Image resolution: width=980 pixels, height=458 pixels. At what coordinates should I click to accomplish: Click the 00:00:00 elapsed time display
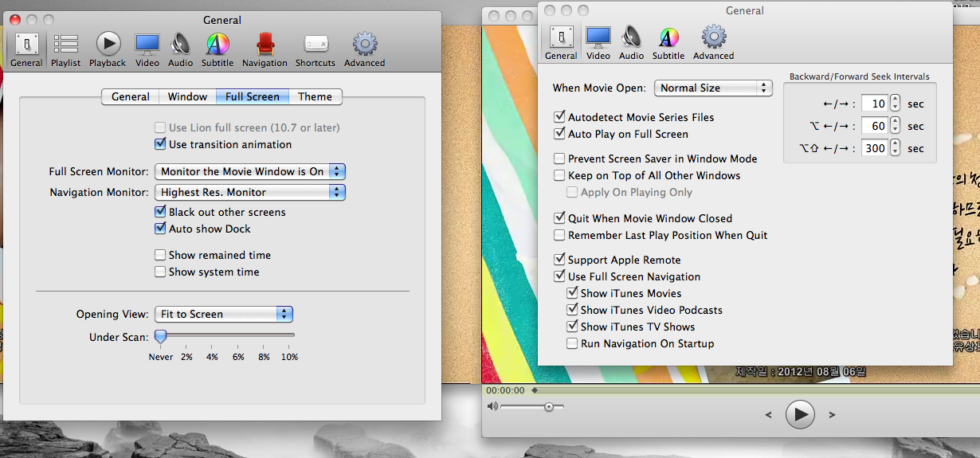[505, 390]
